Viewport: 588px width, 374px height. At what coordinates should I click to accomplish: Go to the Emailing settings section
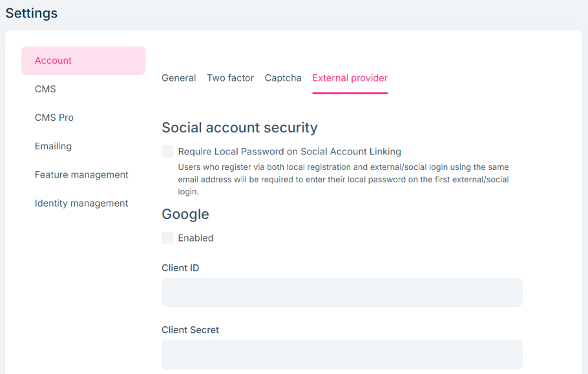[x=53, y=146]
